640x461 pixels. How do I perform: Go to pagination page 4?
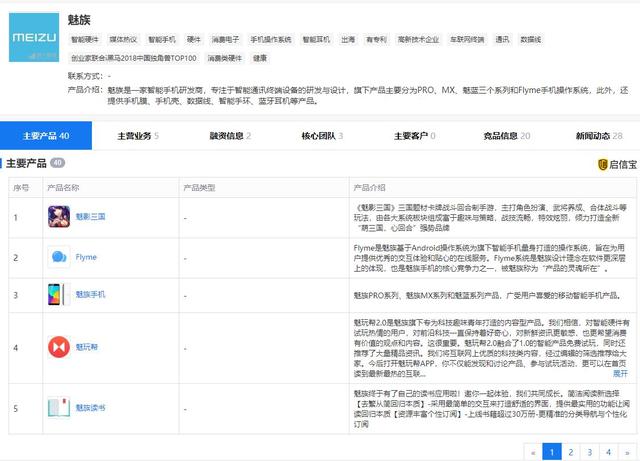608,452
